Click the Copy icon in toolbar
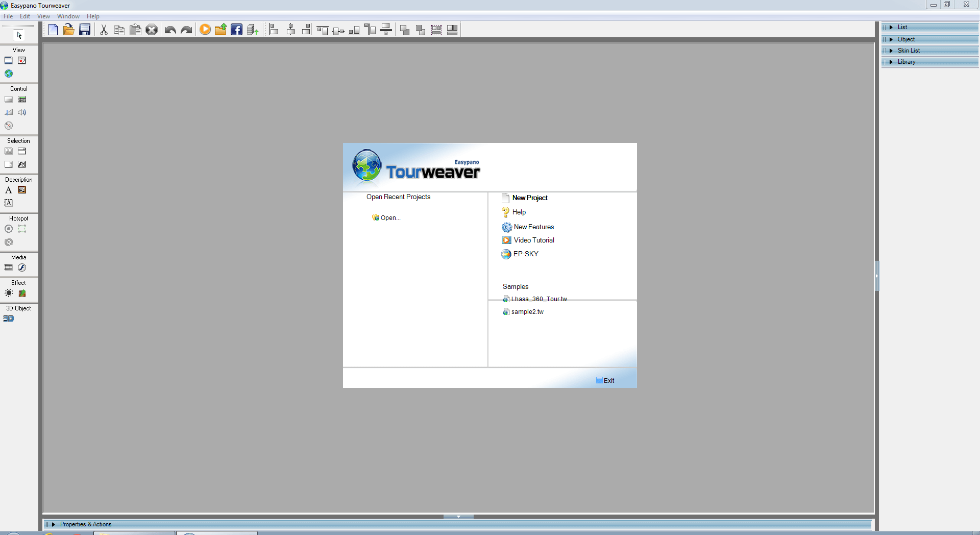 tap(119, 30)
